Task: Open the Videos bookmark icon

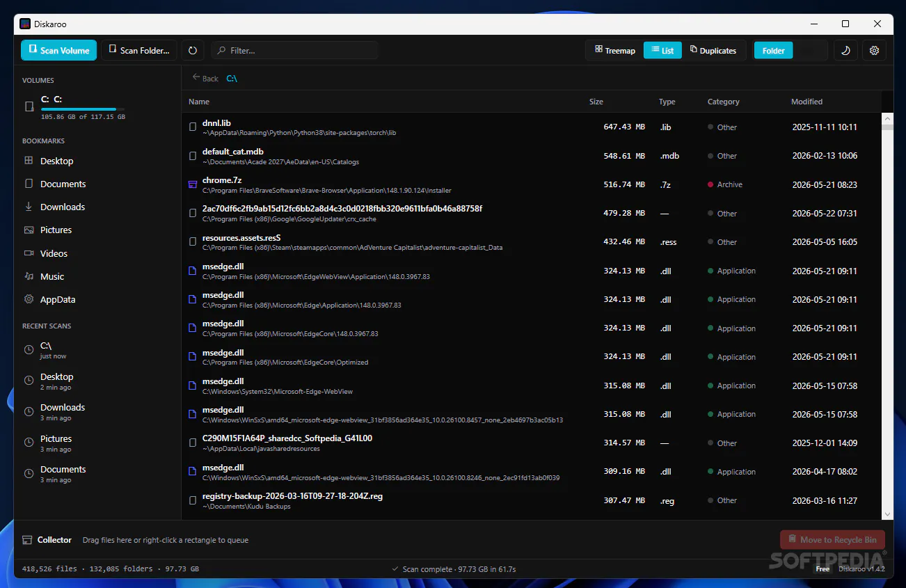Action: [29, 253]
